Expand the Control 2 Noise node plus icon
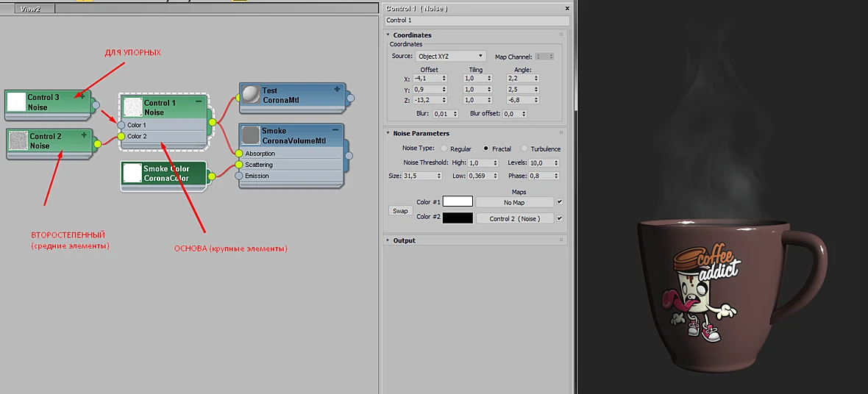Viewport: 868px width, 394px height. [x=84, y=135]
